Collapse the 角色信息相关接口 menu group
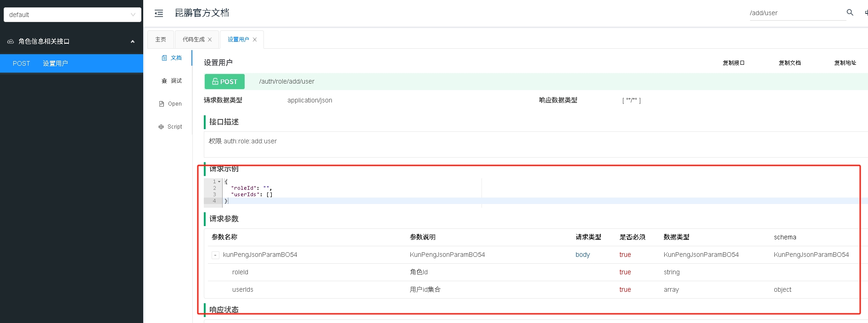 pos(132,41)
